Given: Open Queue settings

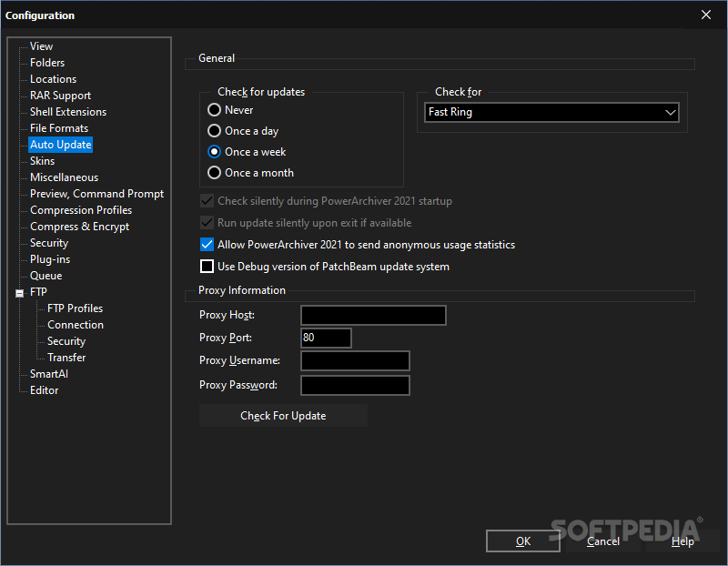Looking at the screenshot, I should click(46, 276).
